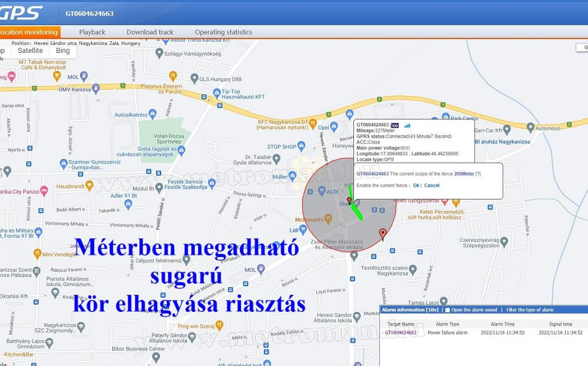588x366 pixels.
Task: Open the Download track tab
Action: coord(150,32)
